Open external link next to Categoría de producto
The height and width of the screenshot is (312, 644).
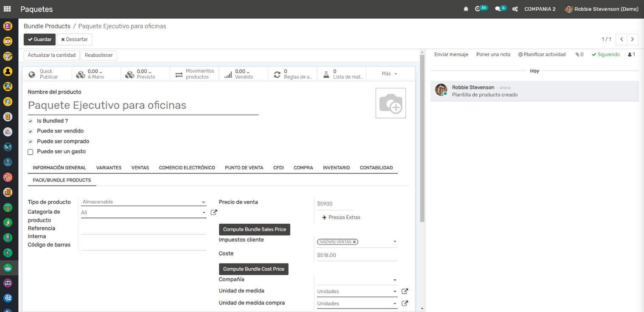[x=214, y=212]
